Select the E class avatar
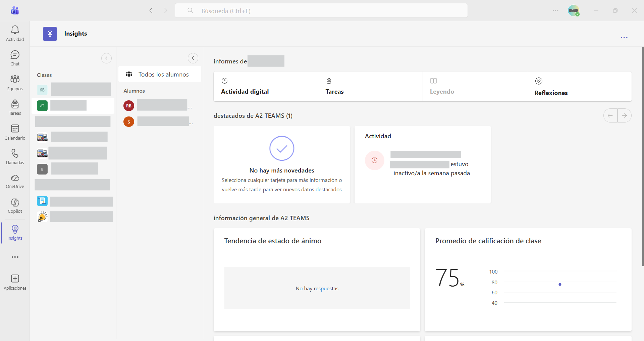644x341 pixels. click(42, 169)
